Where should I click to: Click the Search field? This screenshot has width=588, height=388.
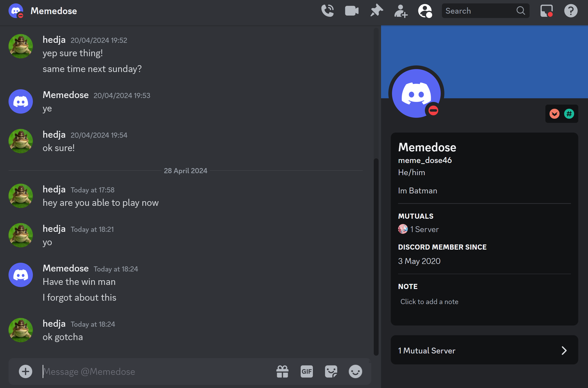[x=481, y=11]
